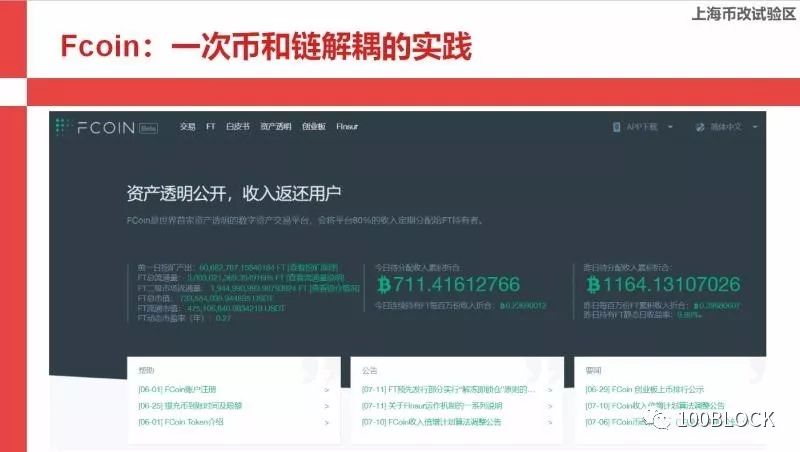800x452 pixels.
Task: Open the 创业板 menu item
Action: tap(314, 127)
